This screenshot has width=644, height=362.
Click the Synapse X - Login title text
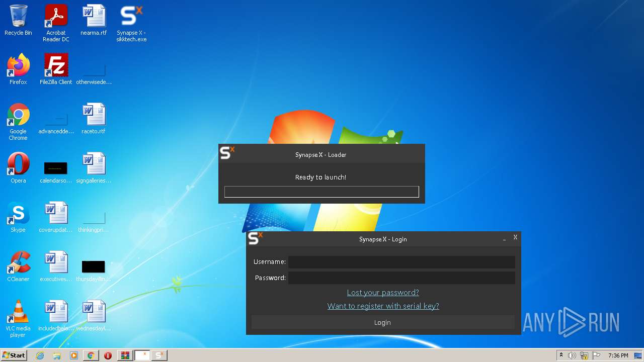(x=383, y=239)
